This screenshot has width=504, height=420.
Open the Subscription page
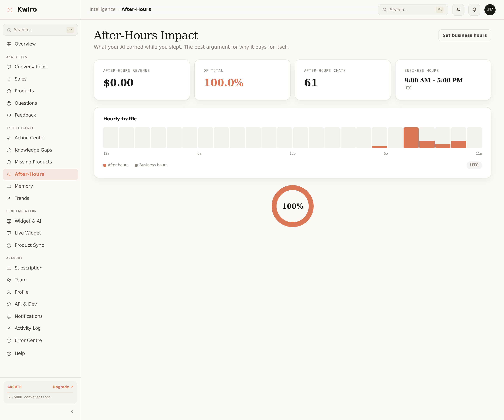(40, 268)
